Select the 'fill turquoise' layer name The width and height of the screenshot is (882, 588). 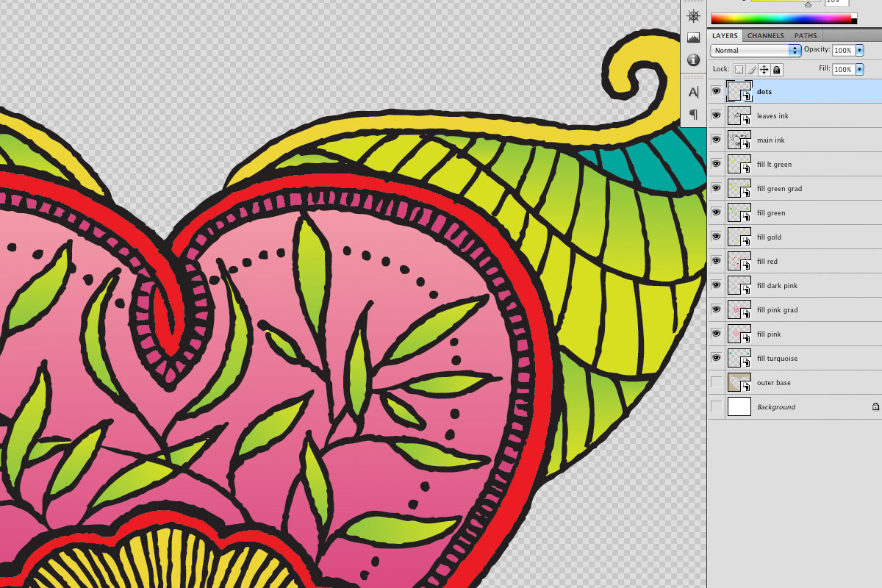tap(777, 359)
